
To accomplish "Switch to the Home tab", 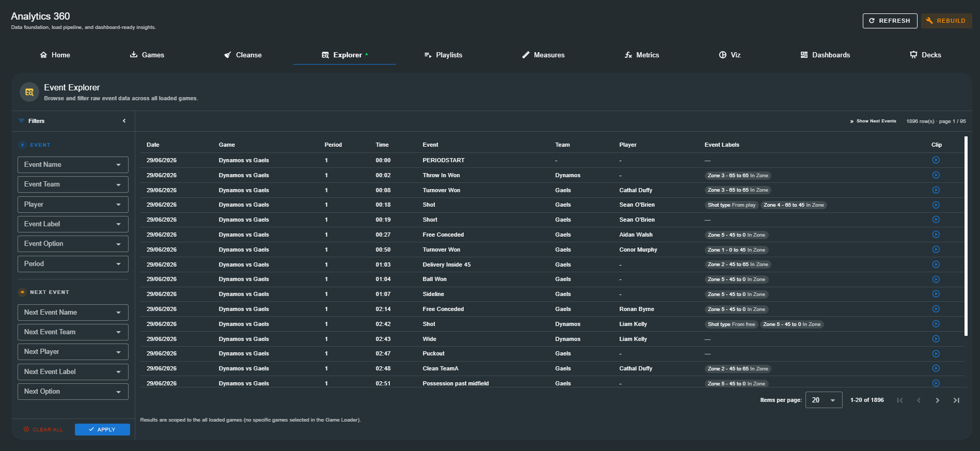I will [55, 55].
